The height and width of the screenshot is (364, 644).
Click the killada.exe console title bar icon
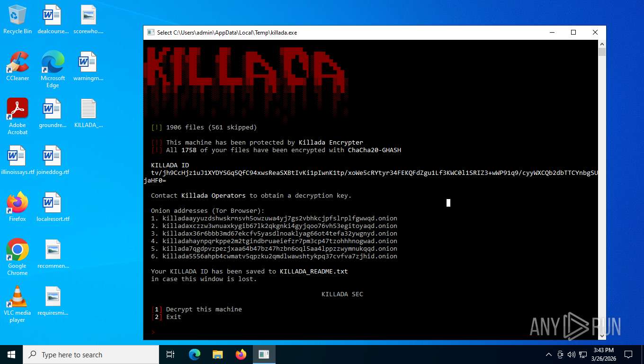151,33
